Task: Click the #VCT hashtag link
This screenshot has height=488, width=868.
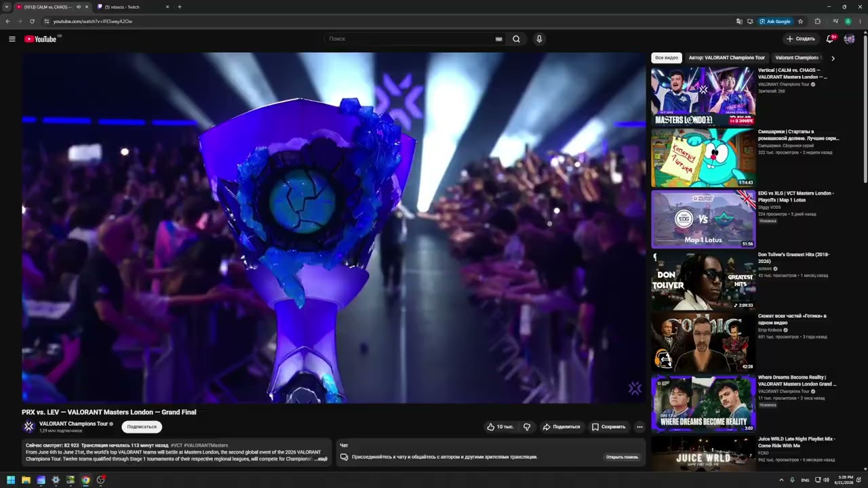Action: pyautogui.click(x=176, y=445)
